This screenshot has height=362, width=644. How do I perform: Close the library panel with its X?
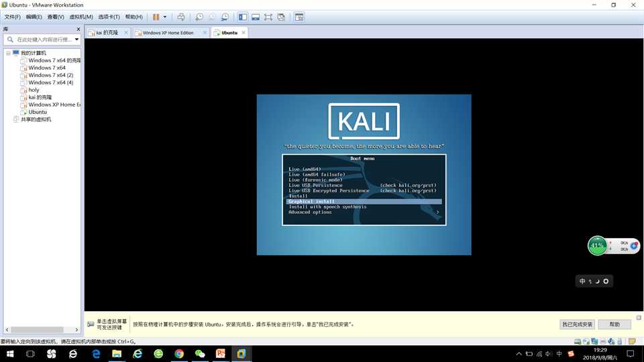pos(78,29)
